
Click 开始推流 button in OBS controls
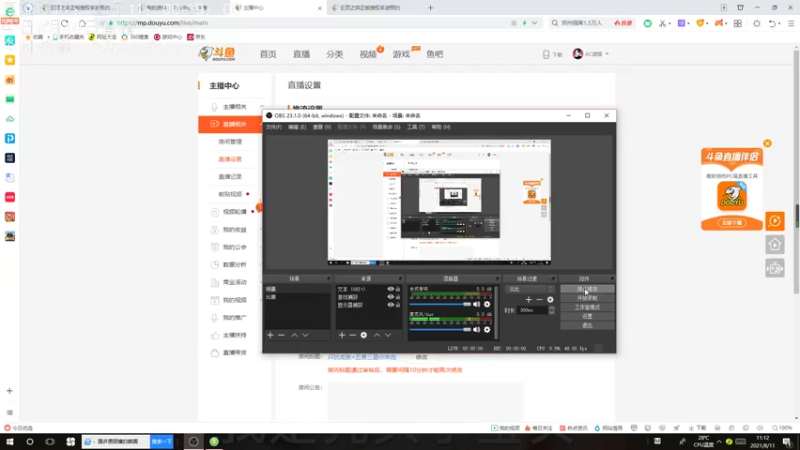coord(587,289)
